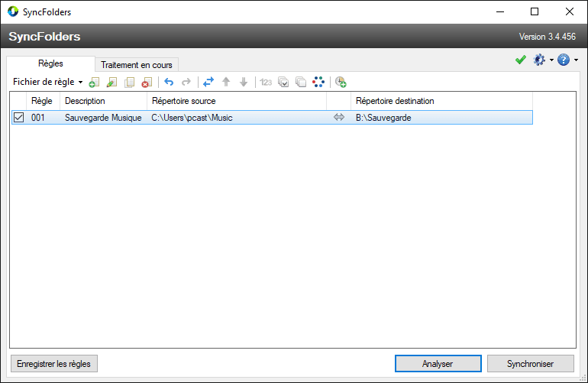Sort by the Règle column header

tap(43, 101)
